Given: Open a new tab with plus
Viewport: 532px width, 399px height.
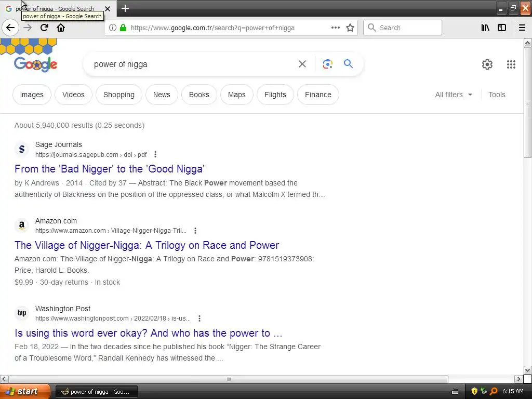Looking at the screenshot, I should (125, 8).
